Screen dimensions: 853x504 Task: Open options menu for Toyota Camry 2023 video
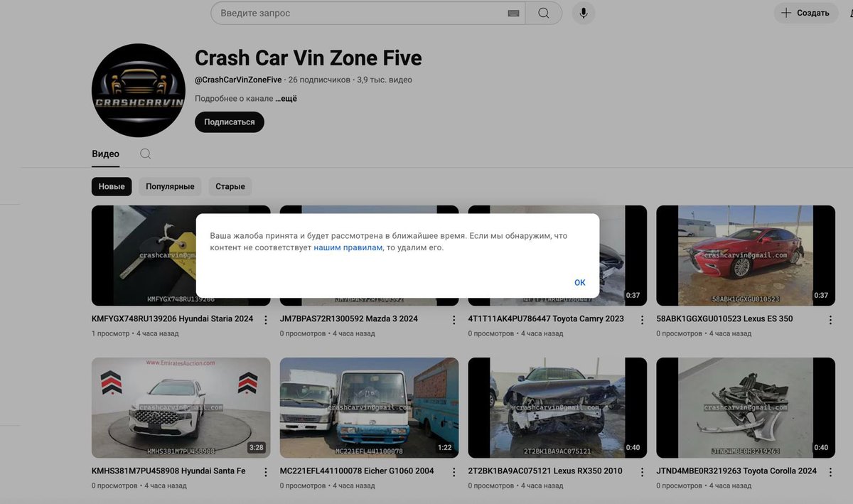click(643, 320)
